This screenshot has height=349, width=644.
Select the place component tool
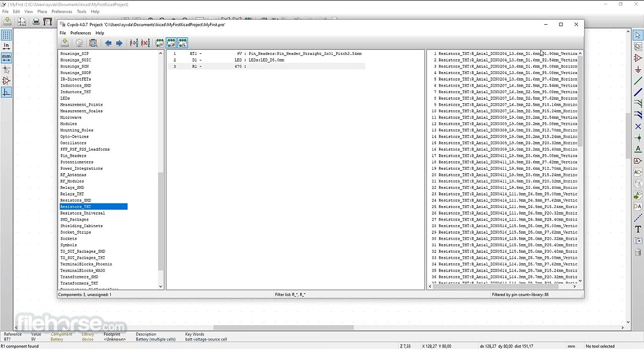[x=638, y=58]
